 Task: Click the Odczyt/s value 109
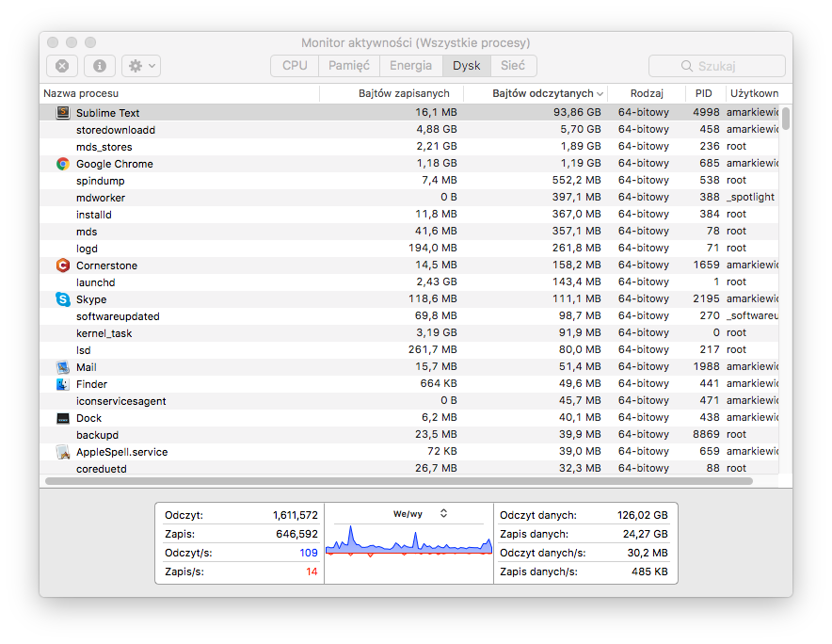click(309, 553)
